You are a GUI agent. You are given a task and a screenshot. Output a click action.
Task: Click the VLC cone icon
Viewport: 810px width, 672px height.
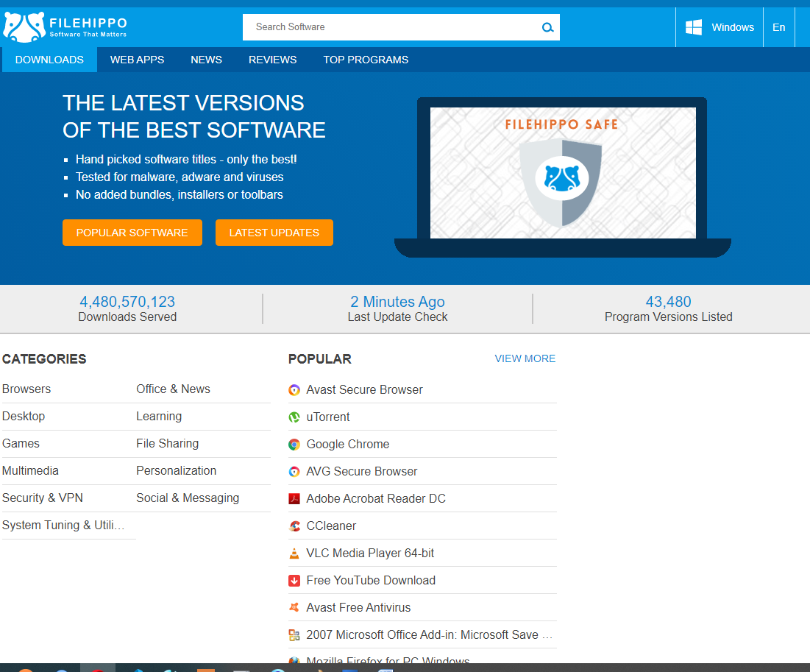coord(294,553)
